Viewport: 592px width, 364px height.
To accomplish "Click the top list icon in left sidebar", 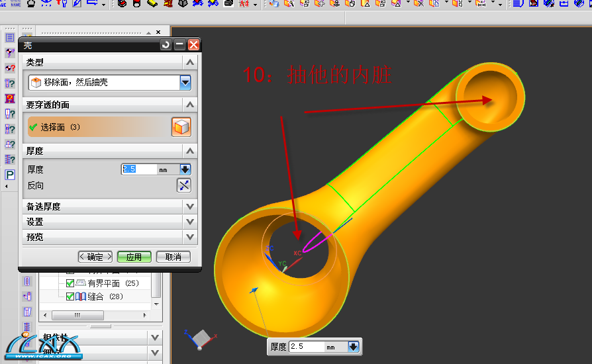I will (10, 38).
